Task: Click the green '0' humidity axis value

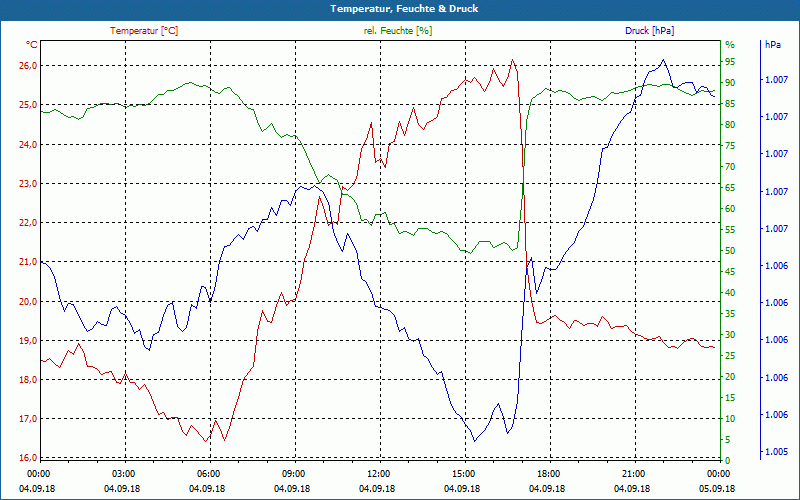Action: point(728,461)
